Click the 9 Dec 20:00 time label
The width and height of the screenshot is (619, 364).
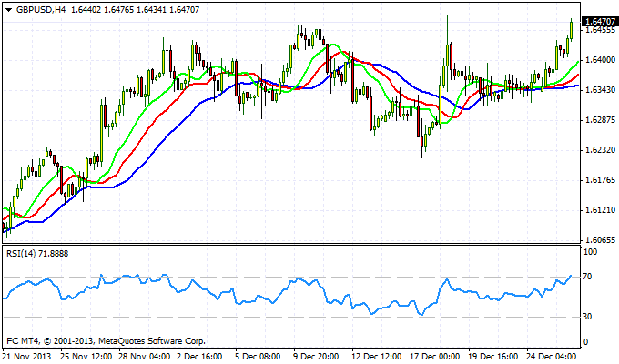pos(316,356)
